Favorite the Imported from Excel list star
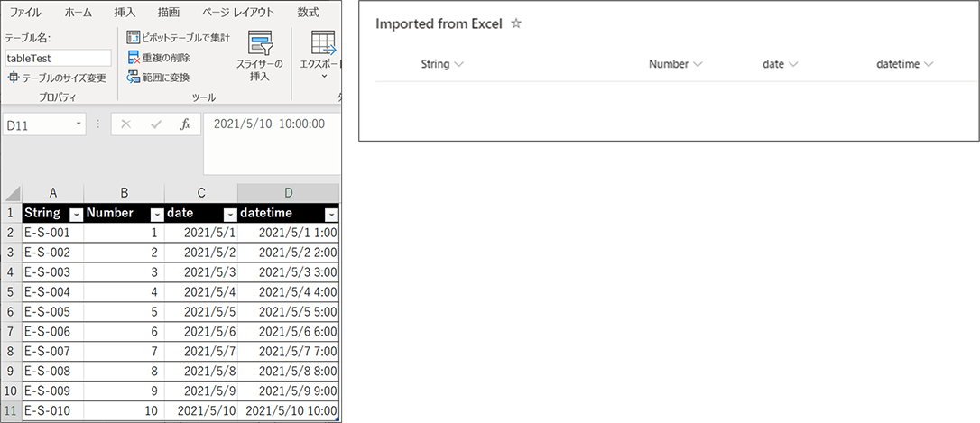980x423 pixels. (x=516, y=24)
